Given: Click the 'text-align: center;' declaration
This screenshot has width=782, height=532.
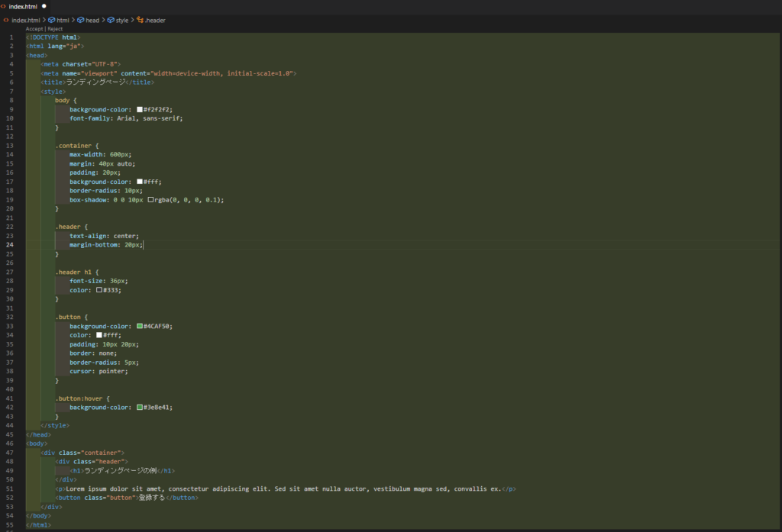Looking at the screenshot, I should coord(104,236).
